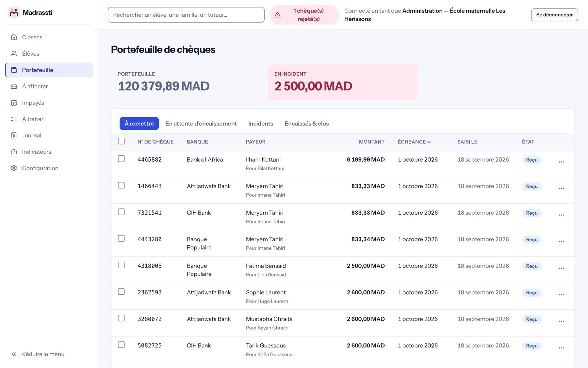Click the Madrassti logo icon
Image resolution: width=588 pixels, height=368 pixels.
coord(14,12)
